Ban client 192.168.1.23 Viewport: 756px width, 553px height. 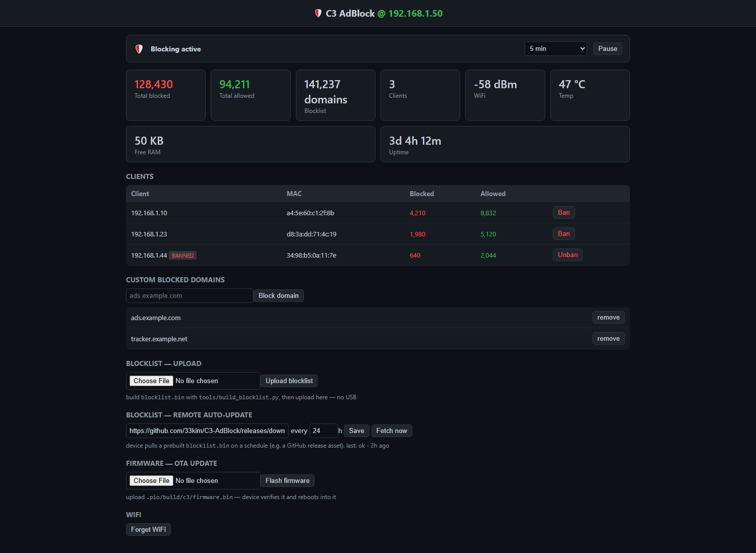coord(563,234)
